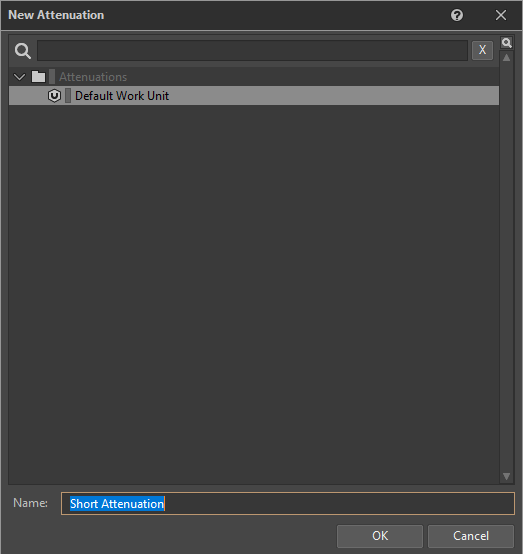Click color bar beside Attenuations
This screenshot has height=554, width=523.
tap(52, 77)
